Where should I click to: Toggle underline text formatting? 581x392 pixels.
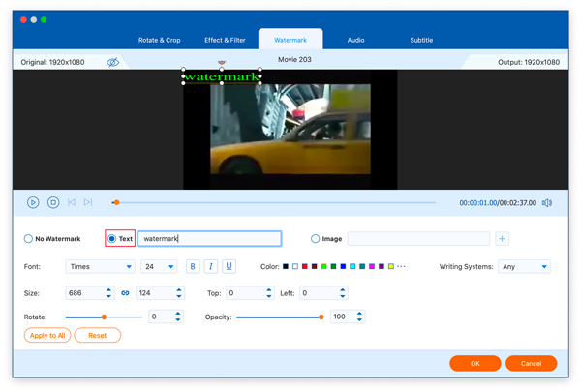(229, 266)
